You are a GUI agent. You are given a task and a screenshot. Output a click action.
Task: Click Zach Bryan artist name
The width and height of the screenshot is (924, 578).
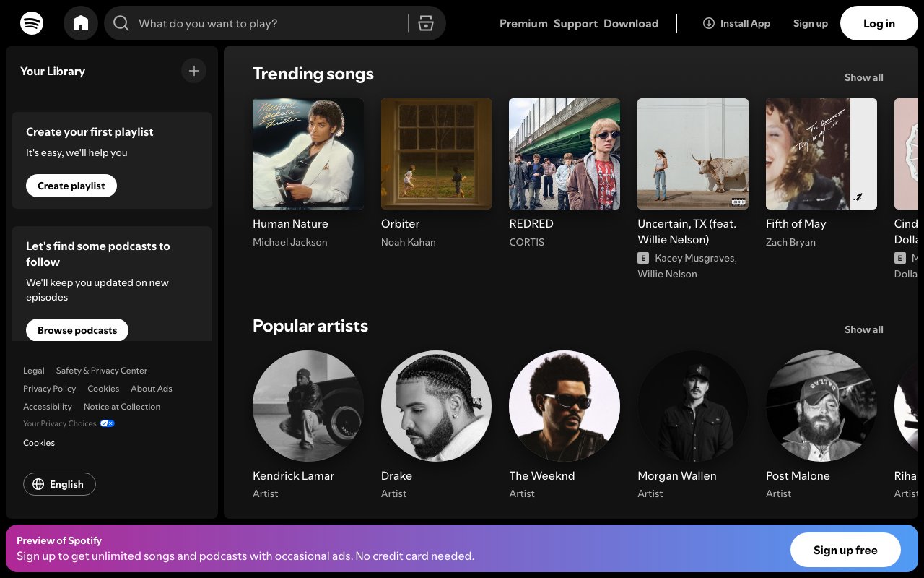[790, 242]
